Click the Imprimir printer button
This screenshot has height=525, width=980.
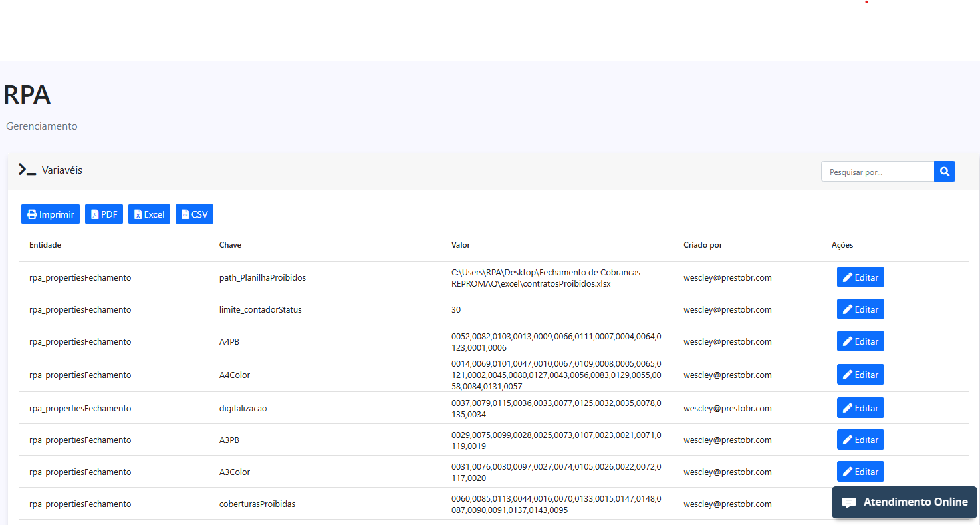[x=51, y=214]
